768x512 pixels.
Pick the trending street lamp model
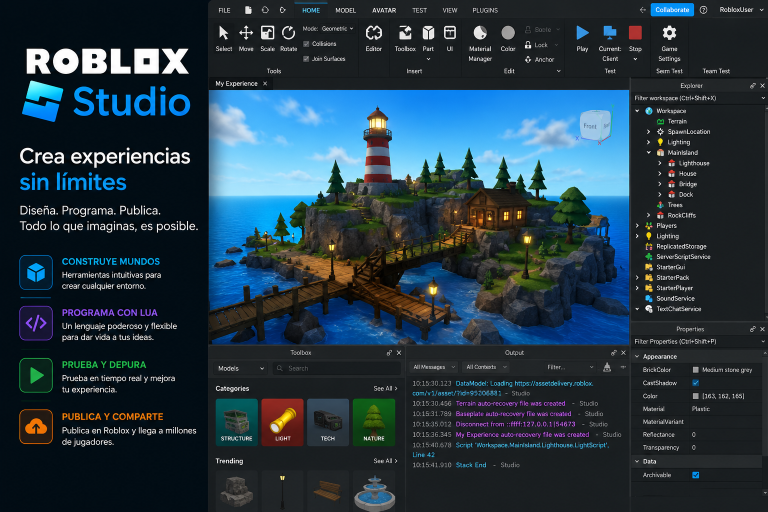(282, 491)
